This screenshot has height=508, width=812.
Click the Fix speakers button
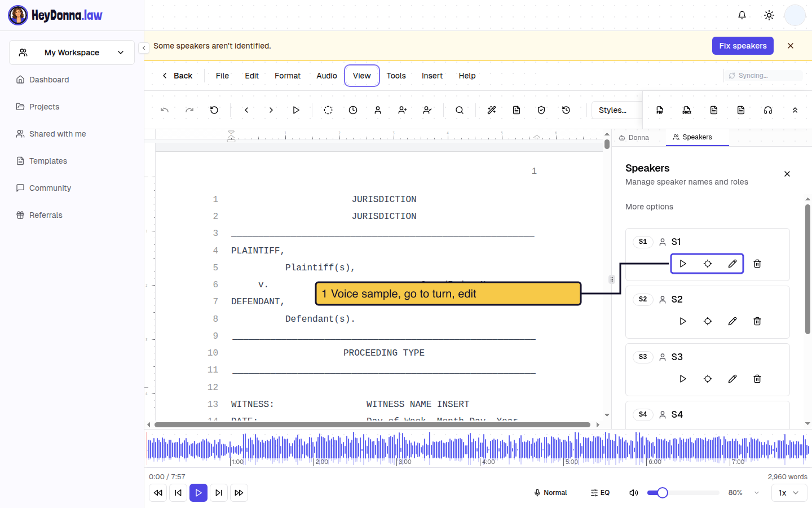click(x=743, y=46)
